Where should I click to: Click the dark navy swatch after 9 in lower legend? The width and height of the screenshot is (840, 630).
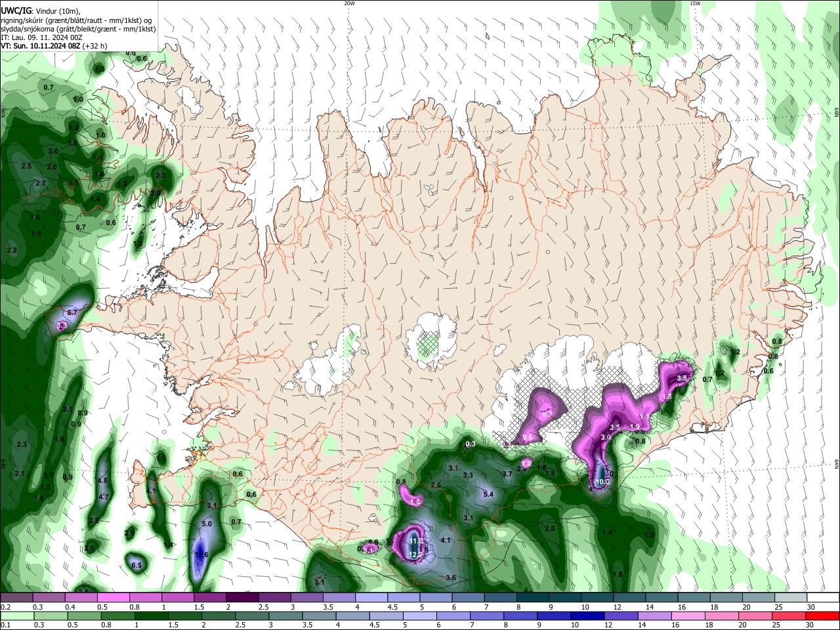pyautogui.click(x=586, y=616)
